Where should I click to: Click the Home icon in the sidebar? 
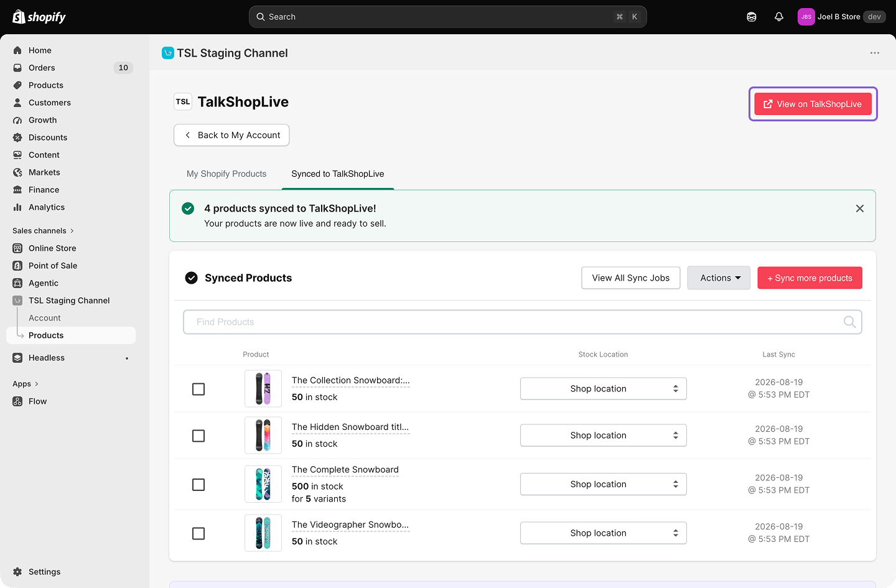tap(17, 50)
